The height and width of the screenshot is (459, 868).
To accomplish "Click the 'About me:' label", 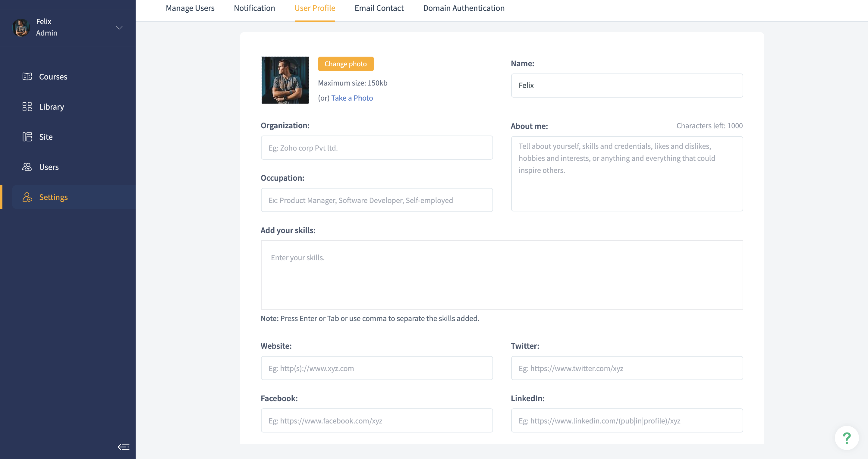I will point(529,126).
